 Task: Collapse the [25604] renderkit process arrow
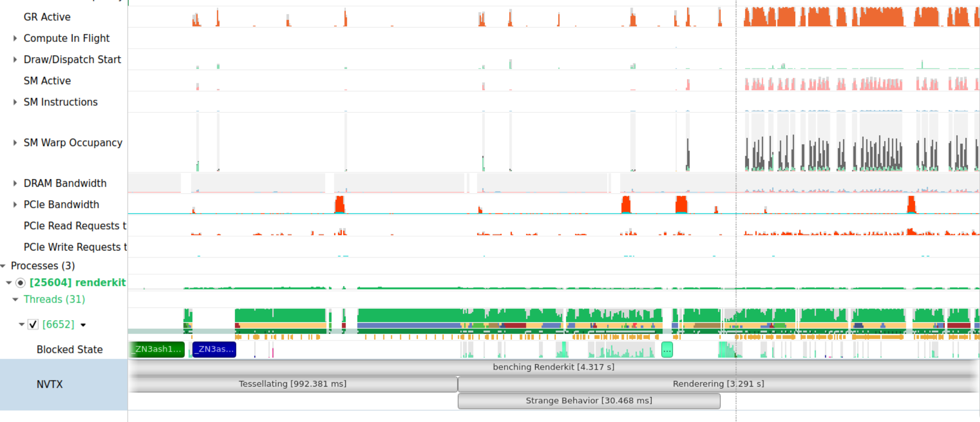click(x=9, y=283)
